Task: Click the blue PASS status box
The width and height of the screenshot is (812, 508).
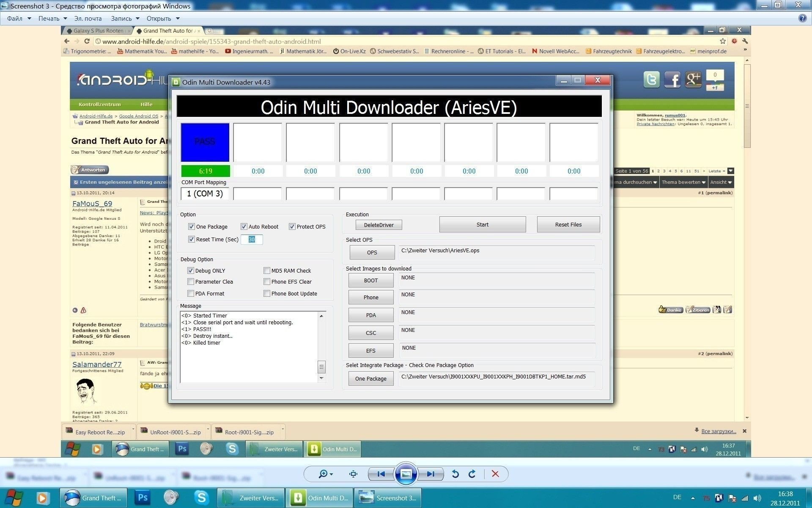Action: tap(205, 142)
